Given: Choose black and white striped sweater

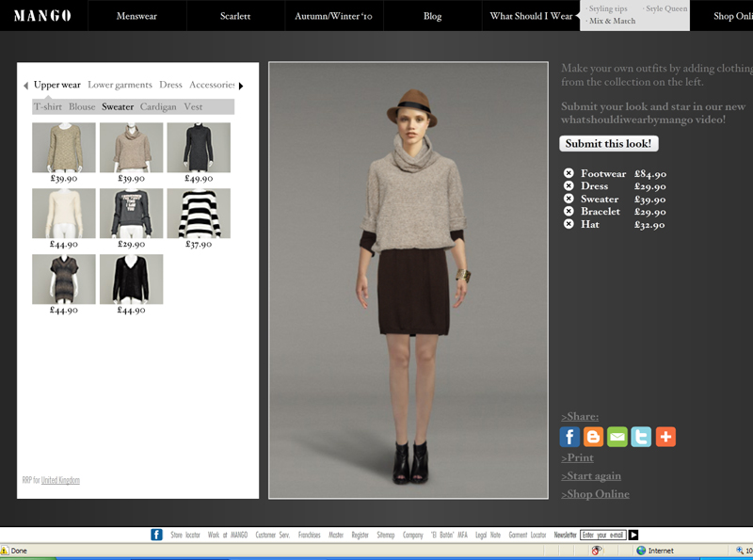Looking at the screenshot, I should coord(199,214).
